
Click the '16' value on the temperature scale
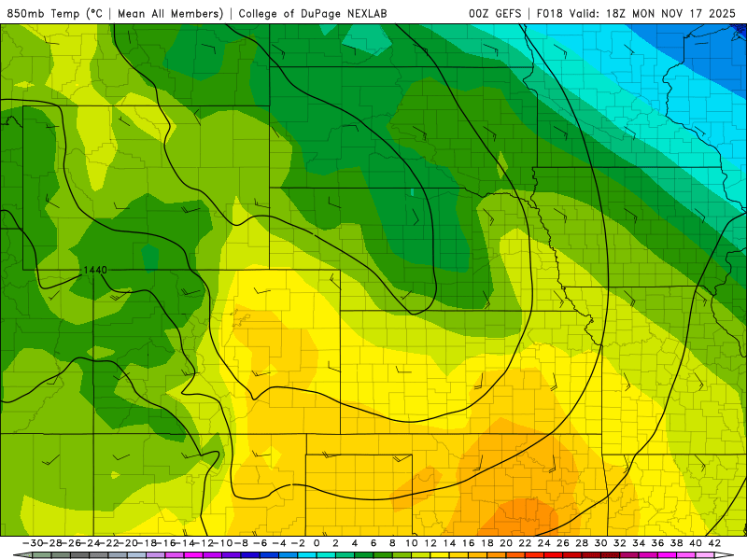click(x=469, y=543)
